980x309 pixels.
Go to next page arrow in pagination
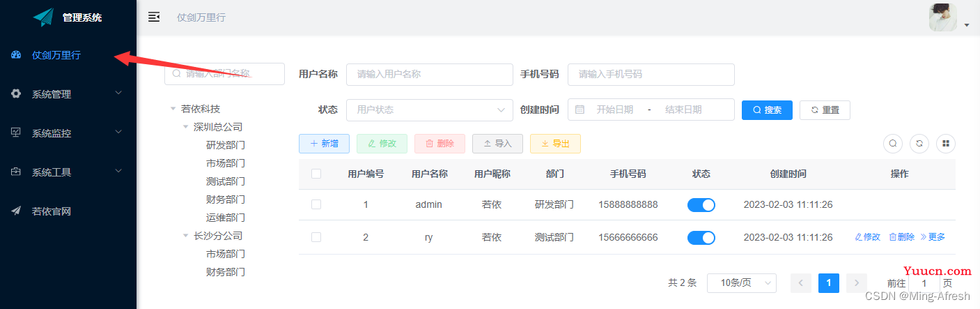(x=856, y=283)
